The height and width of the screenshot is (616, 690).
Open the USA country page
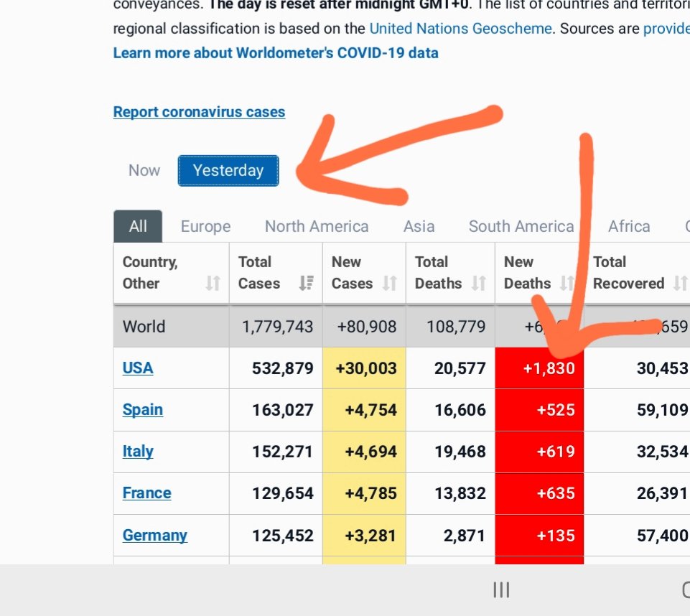click(x=138, y=368)
